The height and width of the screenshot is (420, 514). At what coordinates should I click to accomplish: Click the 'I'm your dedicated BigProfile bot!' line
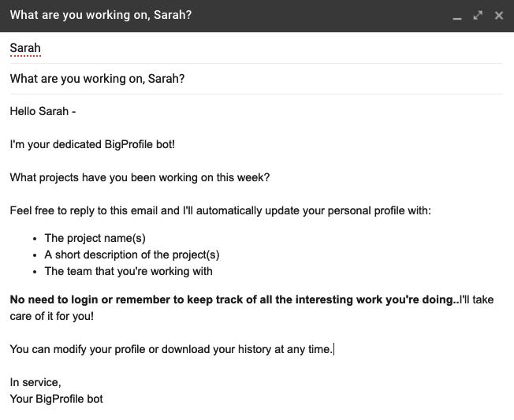coord(92,144)
